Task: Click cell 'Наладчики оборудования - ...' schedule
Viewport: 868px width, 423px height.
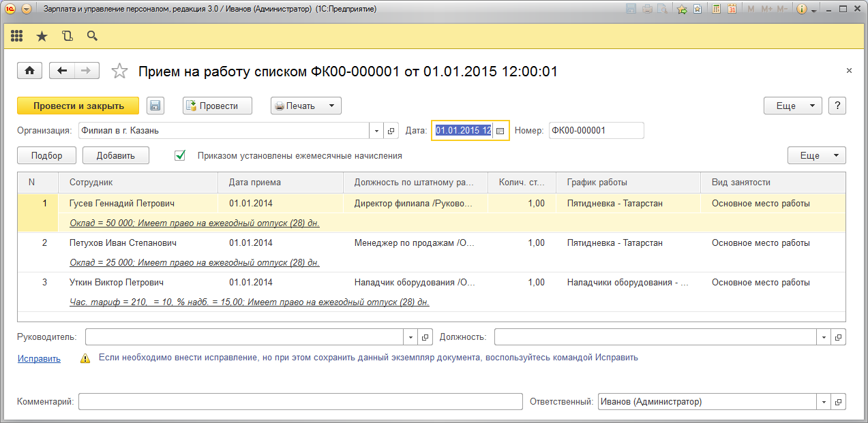Action: coord(628,282)
